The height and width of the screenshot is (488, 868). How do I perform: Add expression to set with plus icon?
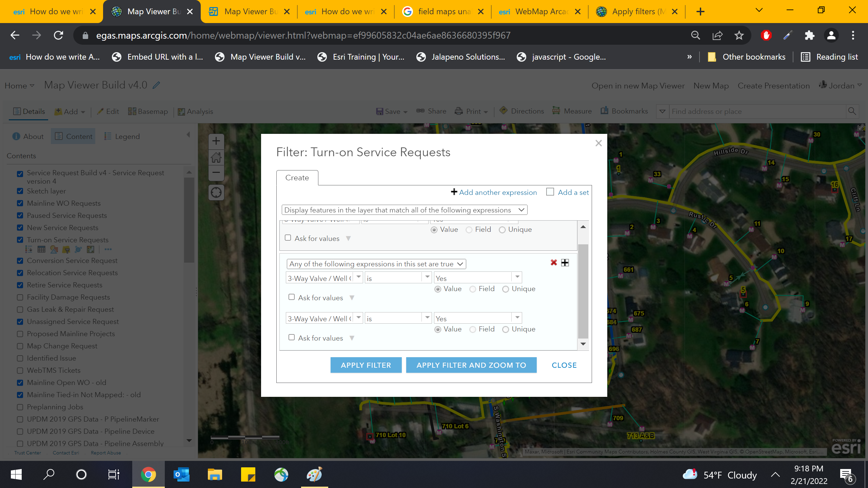565,263
